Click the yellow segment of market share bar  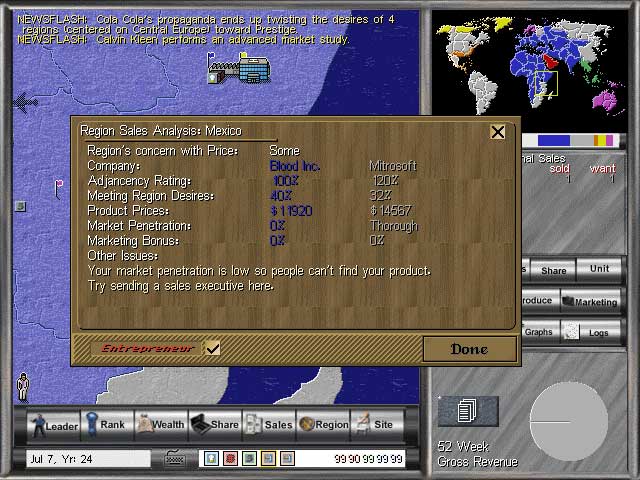point(602,140)
